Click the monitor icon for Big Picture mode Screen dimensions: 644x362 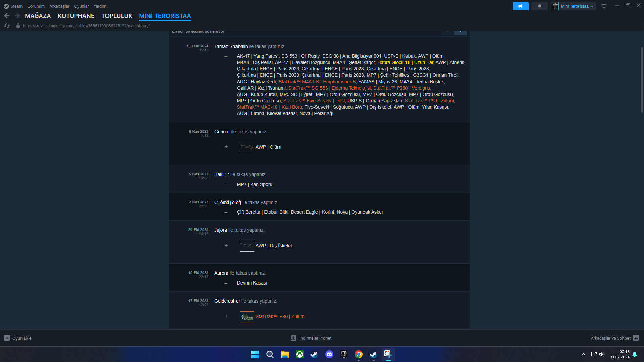[x=604, y=6]
